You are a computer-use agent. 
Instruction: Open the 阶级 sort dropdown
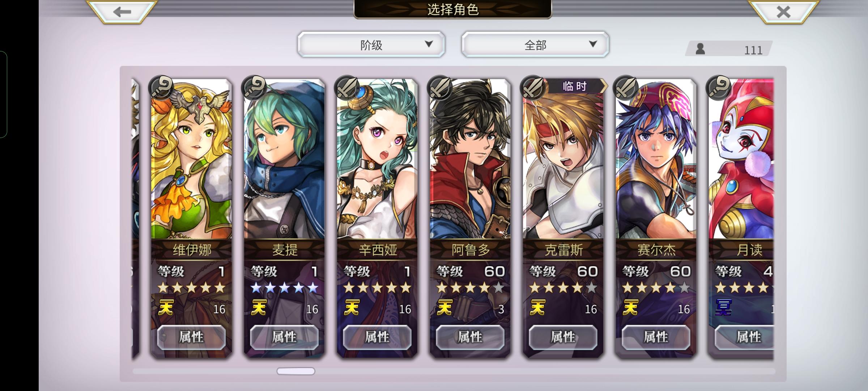tap(371, 45)
